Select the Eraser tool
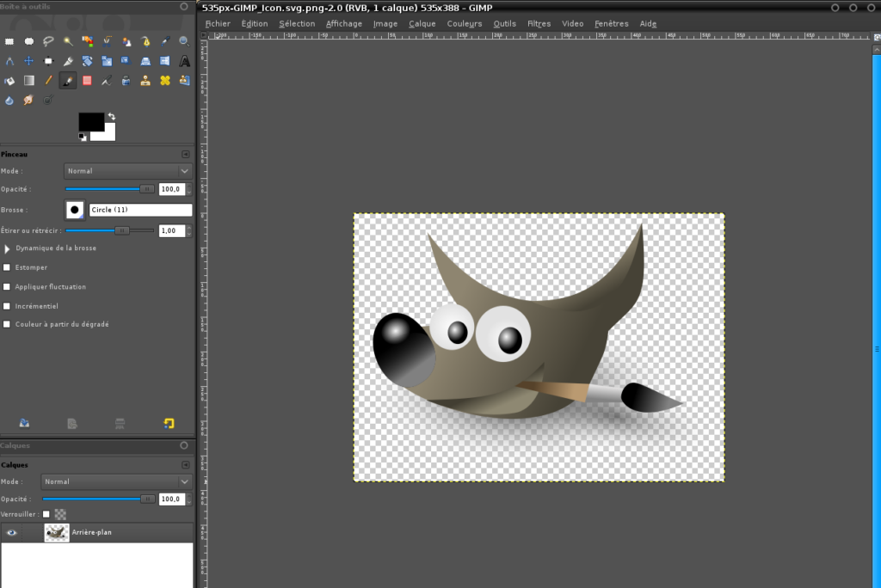This screenshot has height=588, width=881. coord(87,80)
